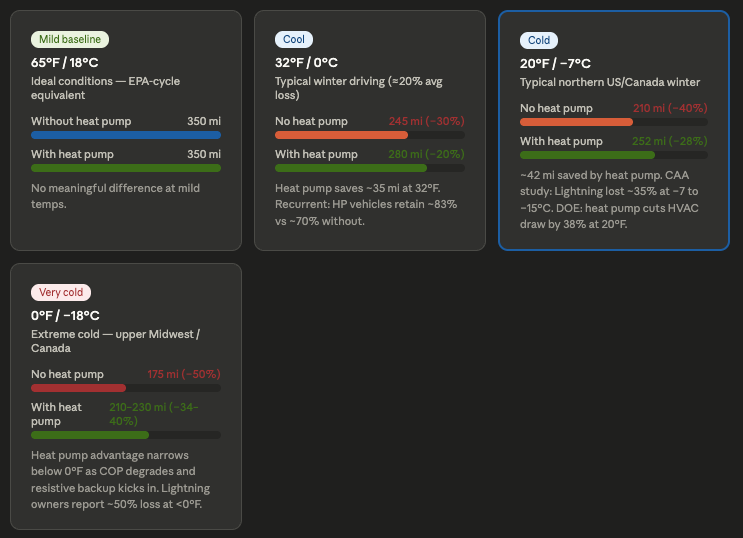Viewport: 743px width, 538px height.
Task: Click the orange 210 mi range bar
Action: [x=576, y=122]
